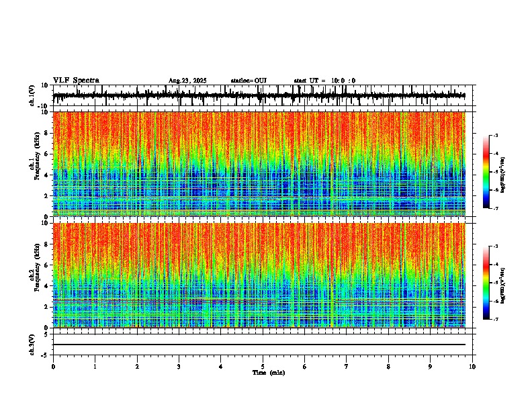Click the time axis tick label "5"
532x411 pixels.
[x=263, y=367]
